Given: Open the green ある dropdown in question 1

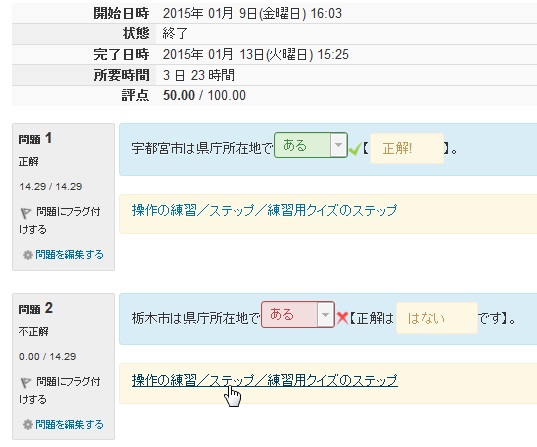Looking at the screenshot, I should (311, 145).
